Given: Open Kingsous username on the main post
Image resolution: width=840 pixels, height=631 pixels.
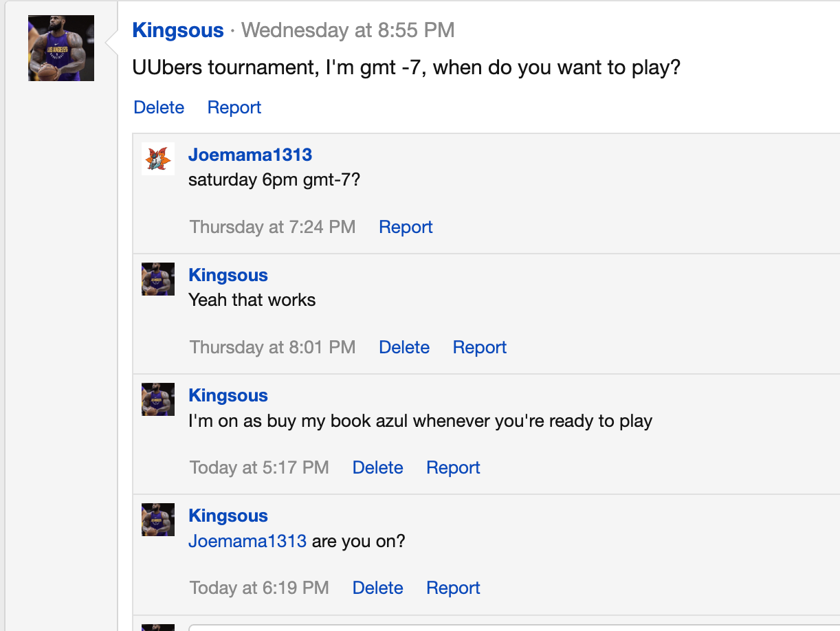Looking at the screenshot, I should pyautogui.click(x=178, y=30).
